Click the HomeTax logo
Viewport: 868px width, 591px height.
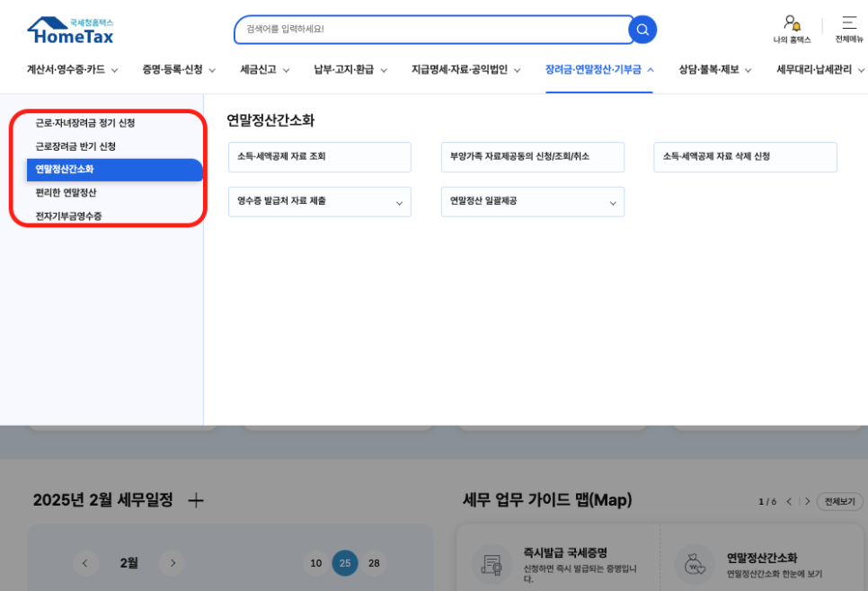click(70, 31)
